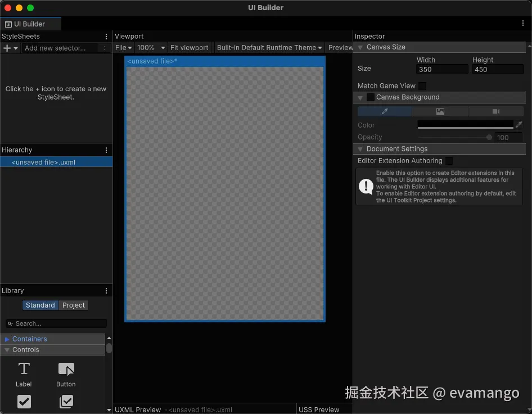
Task: Toggle the Canvas Background checkbox
Action: (x=371, y=97)
